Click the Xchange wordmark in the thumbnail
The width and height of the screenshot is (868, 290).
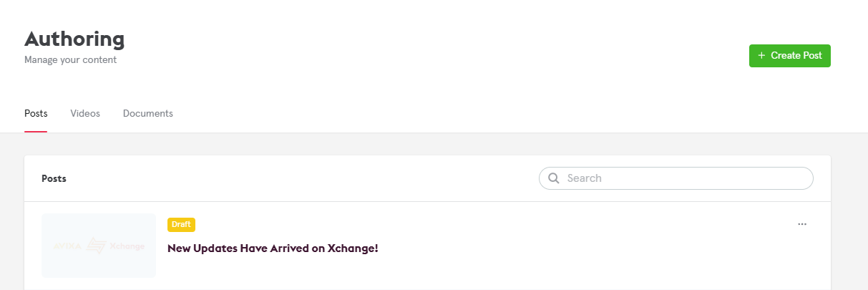[x=127, y=246]
